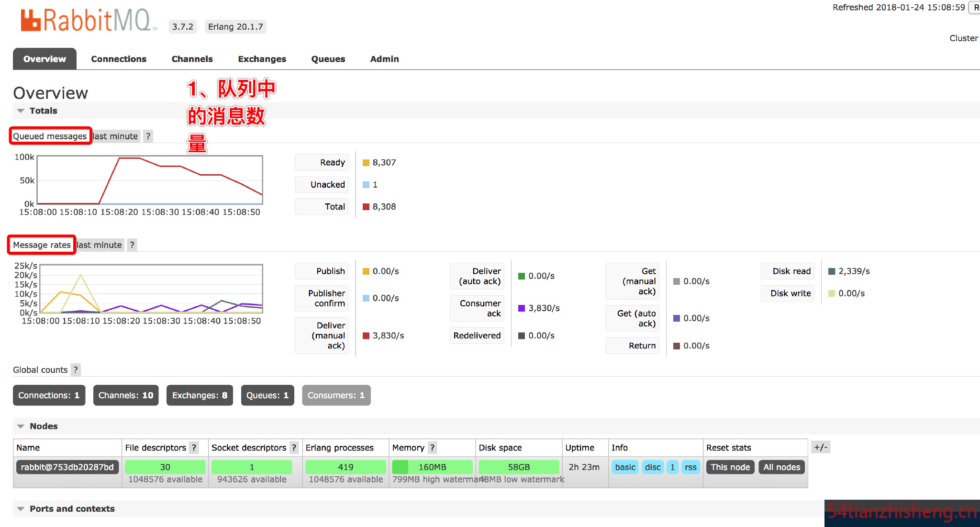Click the red Total legend swatch
Viewport: 980px width, 527px height.
(x=366, y=207)
